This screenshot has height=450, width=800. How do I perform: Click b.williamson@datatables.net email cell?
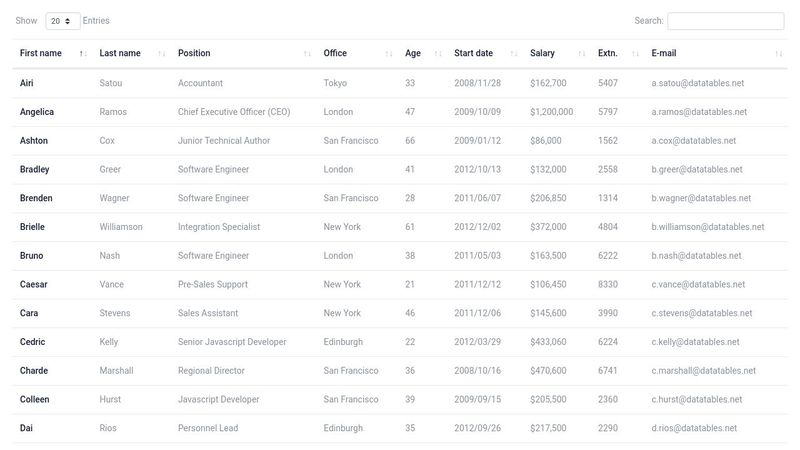click(x=707, y=227)
